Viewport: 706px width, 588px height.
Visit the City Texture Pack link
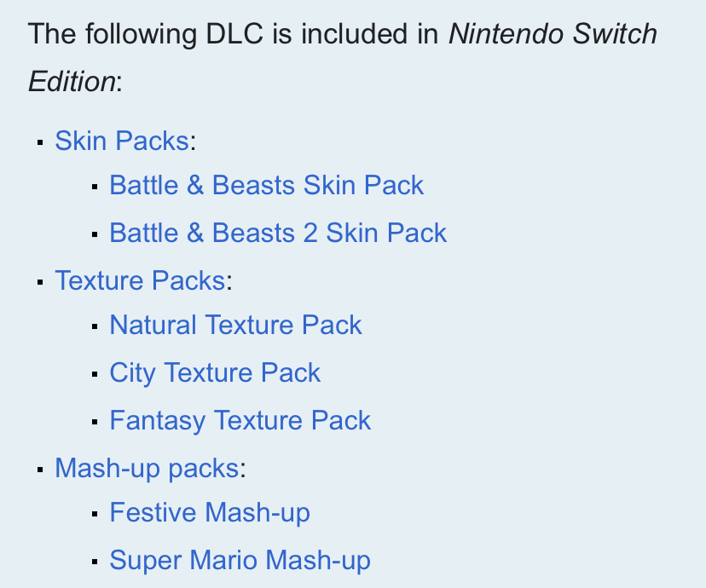[x=215, y=373]
